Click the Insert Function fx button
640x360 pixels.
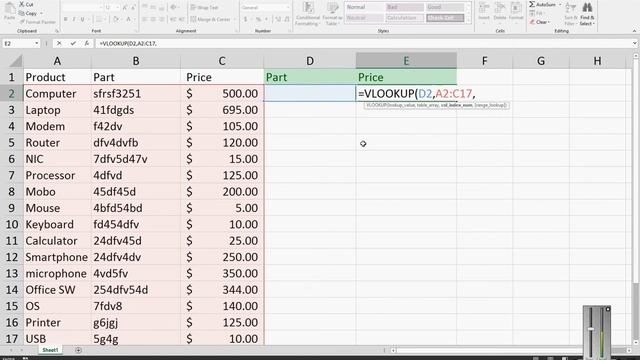click(87, 43)
